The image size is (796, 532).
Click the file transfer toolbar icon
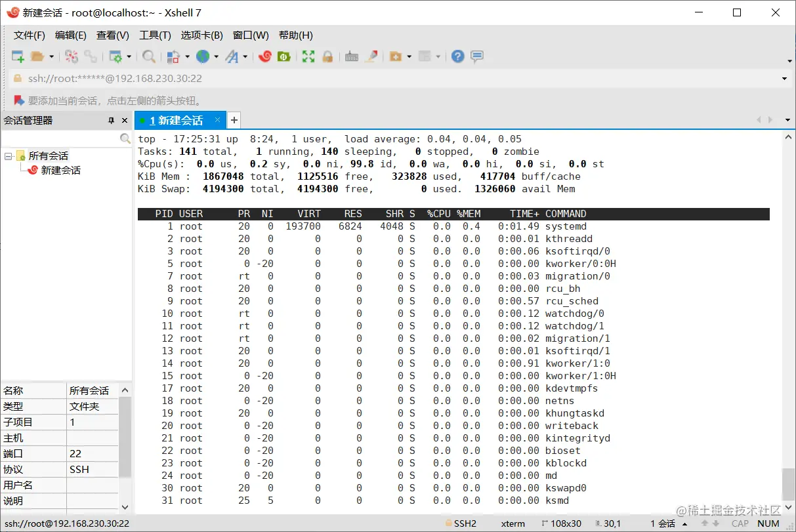(174, 57)
